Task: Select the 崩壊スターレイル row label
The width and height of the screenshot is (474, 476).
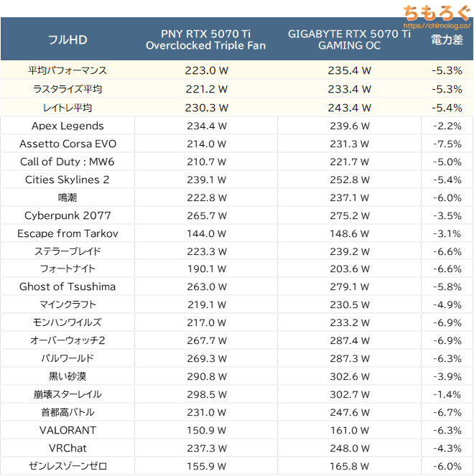Action: click(x=68, y=393)
